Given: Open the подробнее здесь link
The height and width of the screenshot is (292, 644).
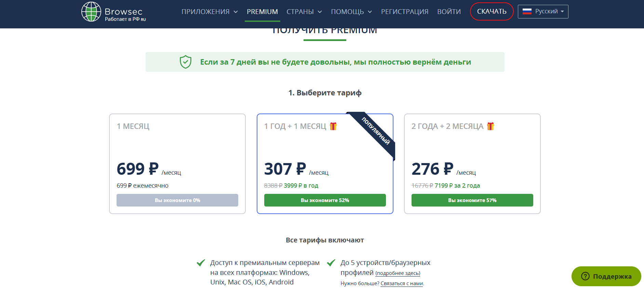Looking at the screenshot, I should pyautogui.click(x=398, y=273).
